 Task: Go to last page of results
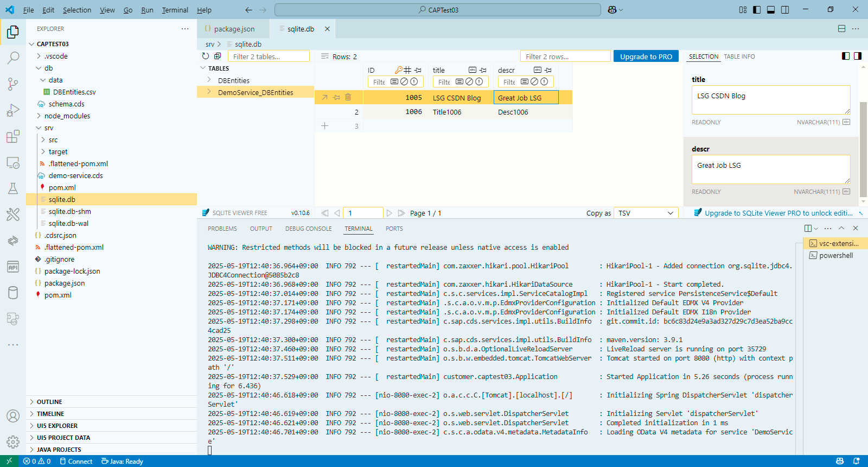[401, 213]
